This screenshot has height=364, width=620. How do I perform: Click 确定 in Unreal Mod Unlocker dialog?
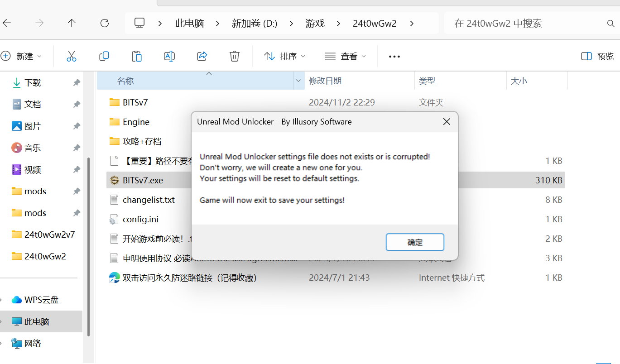click(x=415, y=242)
